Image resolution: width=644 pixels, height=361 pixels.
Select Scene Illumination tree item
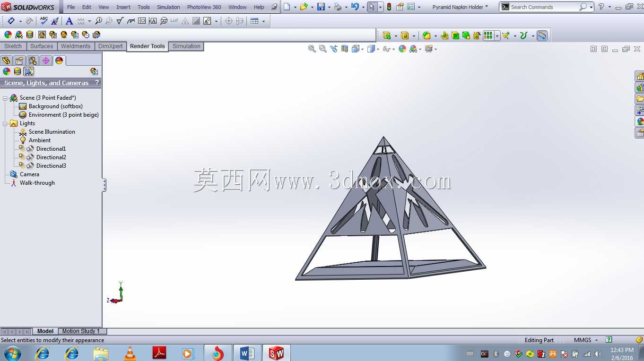click(52, 132)
